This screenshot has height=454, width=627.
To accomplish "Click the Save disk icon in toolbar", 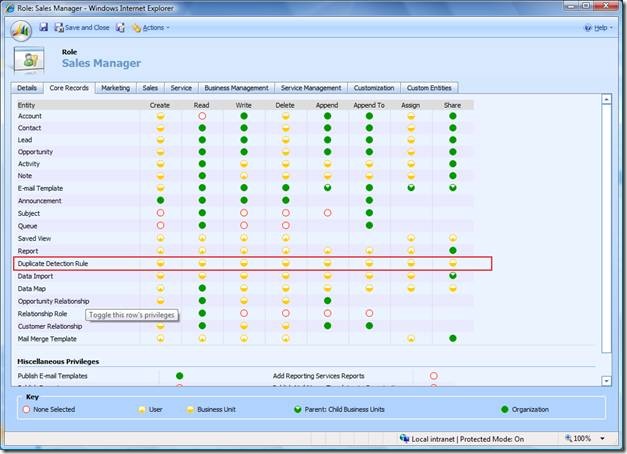I will [44, 27].
